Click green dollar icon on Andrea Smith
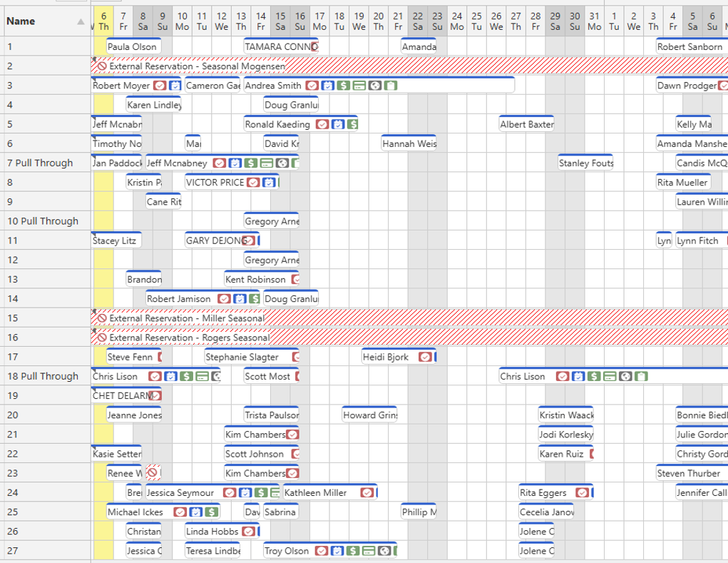Screen dimensions: 728x563 (344, 86)
